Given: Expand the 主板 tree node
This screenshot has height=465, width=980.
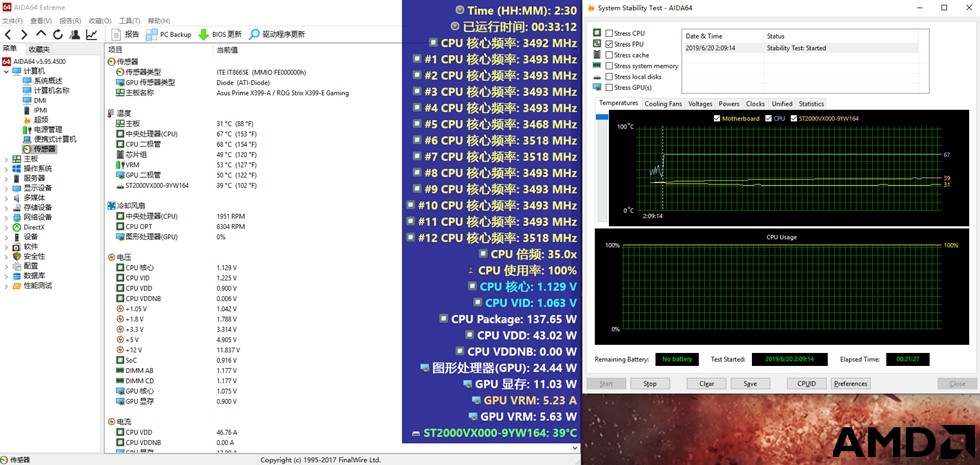Looking at the screenshot, I should (x=6, y=159).
